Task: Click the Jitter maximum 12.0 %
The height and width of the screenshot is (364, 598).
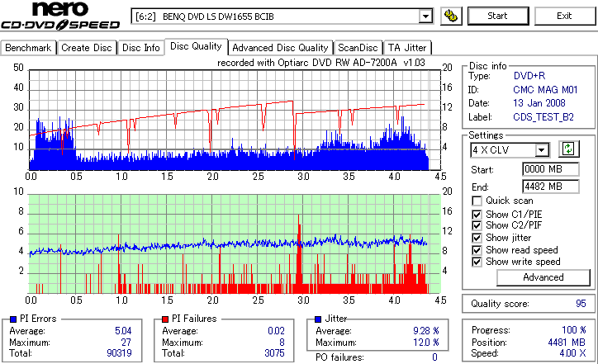Action: [426, 343]
